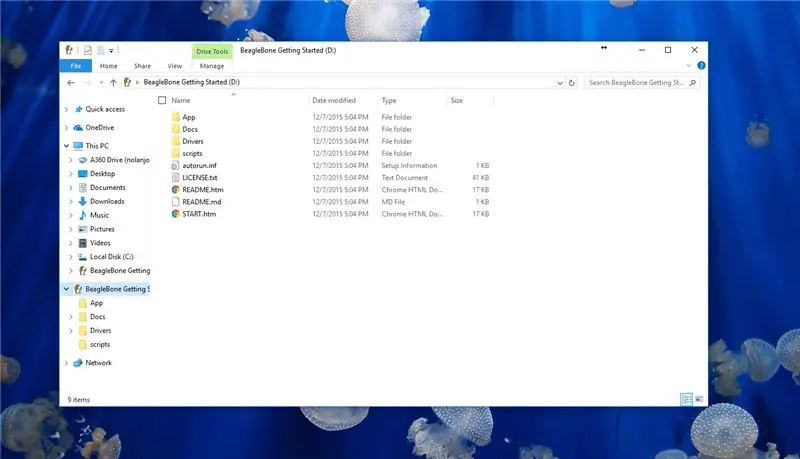The width and height of the screenshot is (800, 459).
Task: Expand the Local Disk (C:) node arrow
Action: (x=71, y=257)
